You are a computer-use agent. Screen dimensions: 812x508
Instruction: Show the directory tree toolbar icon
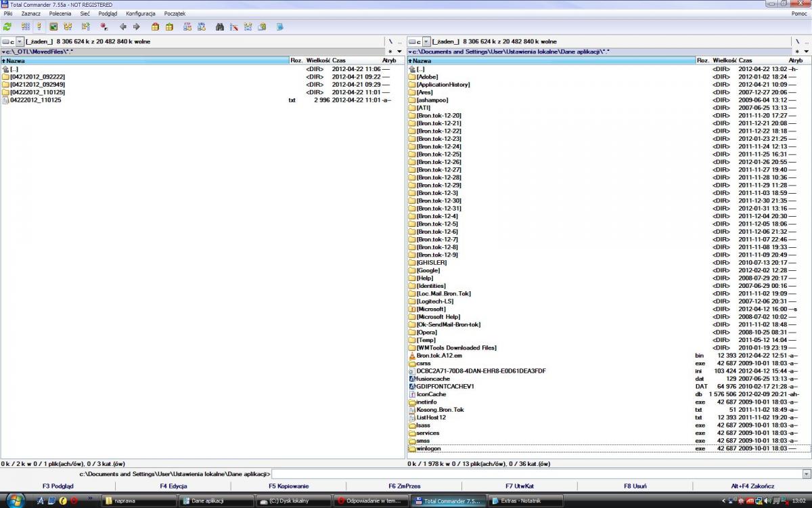pos(68,27)
